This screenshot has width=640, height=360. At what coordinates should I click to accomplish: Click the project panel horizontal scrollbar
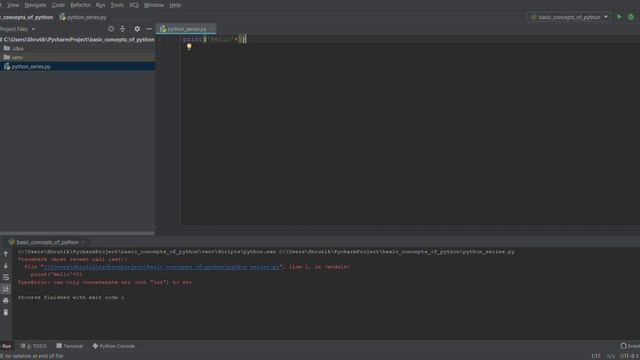(x=77, y=233)
